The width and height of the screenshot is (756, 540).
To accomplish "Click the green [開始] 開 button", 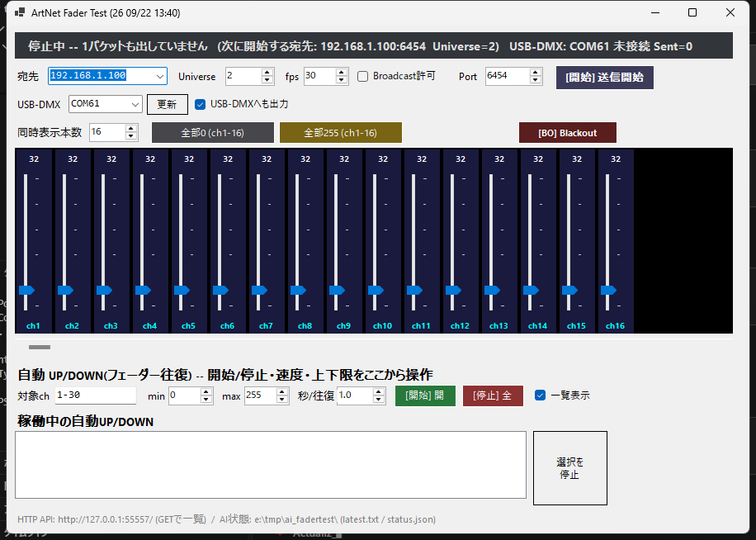I will pyautogui.click(x=425, y=396).
